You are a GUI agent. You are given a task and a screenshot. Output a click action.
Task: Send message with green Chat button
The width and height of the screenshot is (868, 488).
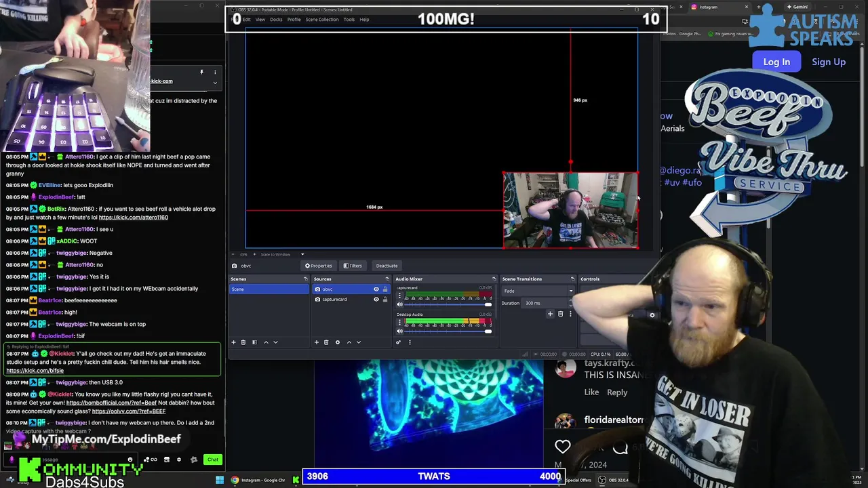coord(213,460)
